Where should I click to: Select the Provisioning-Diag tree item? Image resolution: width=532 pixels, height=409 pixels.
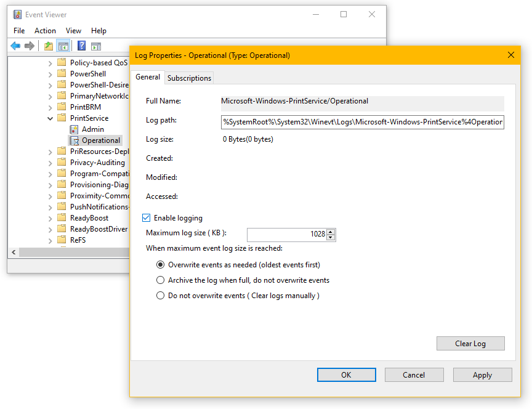[x=99, y=185]
